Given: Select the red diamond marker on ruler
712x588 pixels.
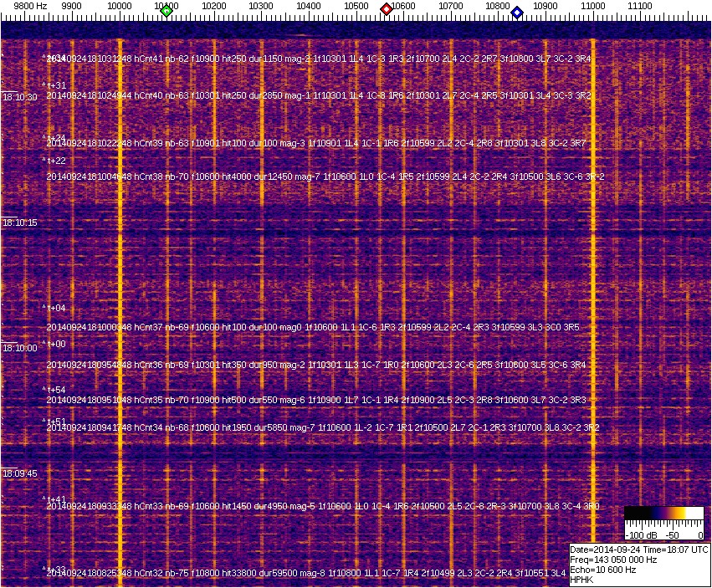Looking at the screenshot, I should coord(387,9).
